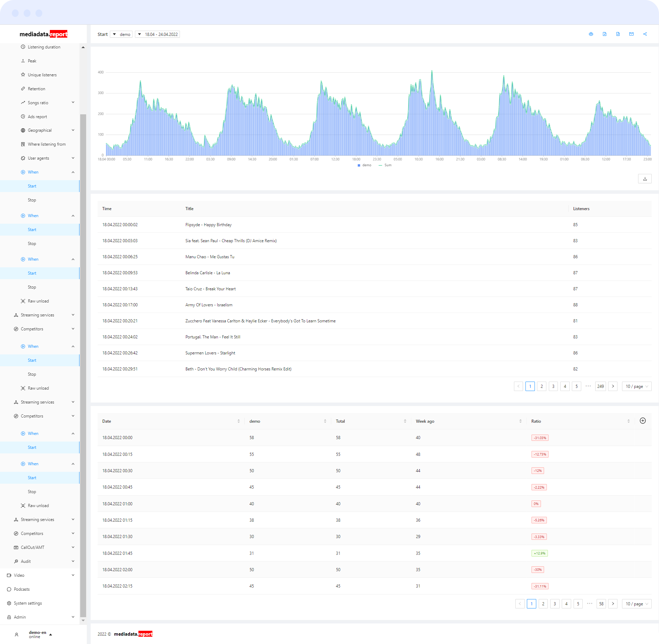Viewport: 659px width, 644px height.
Task: Click the blue demo legend color square
Action: 359,165
